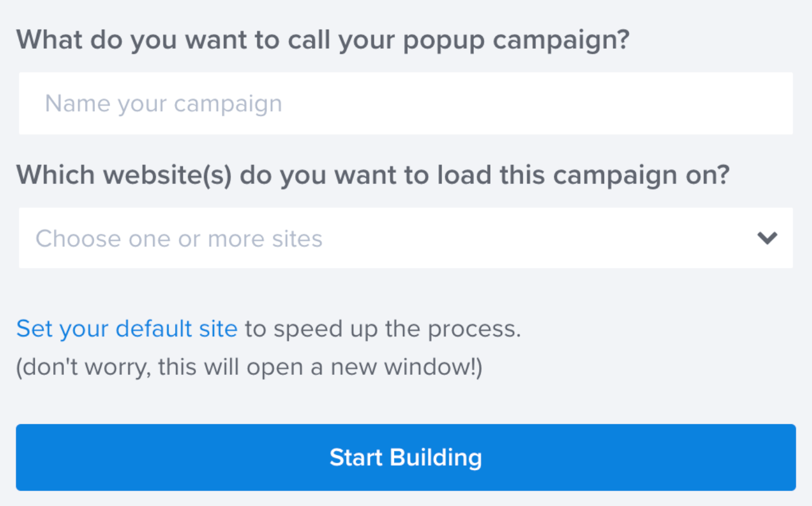Click 'Start Building' to create the campaign
Screen dimensions: 812x506
pyautogui.click(x=406, y=457)
